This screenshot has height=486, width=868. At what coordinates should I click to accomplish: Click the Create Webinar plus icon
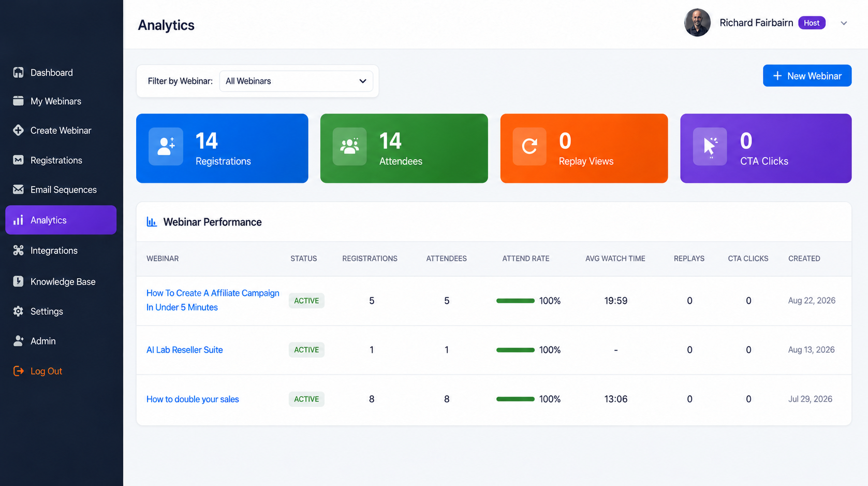click(x=18, y=131)
